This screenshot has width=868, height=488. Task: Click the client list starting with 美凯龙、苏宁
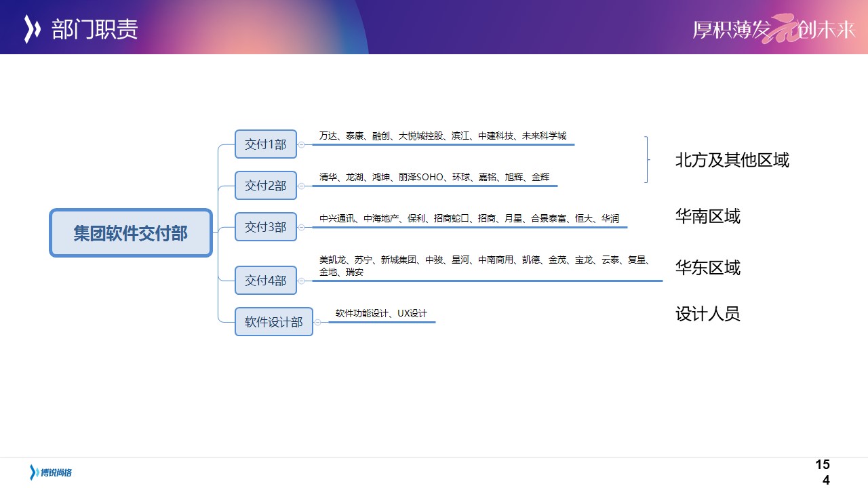(x=485, y=266)
